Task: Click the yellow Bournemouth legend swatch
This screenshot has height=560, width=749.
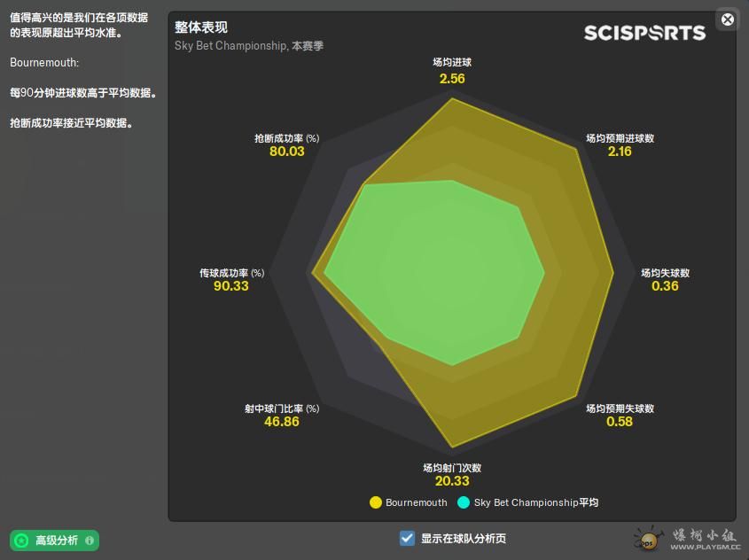Action: click(376, 502)
